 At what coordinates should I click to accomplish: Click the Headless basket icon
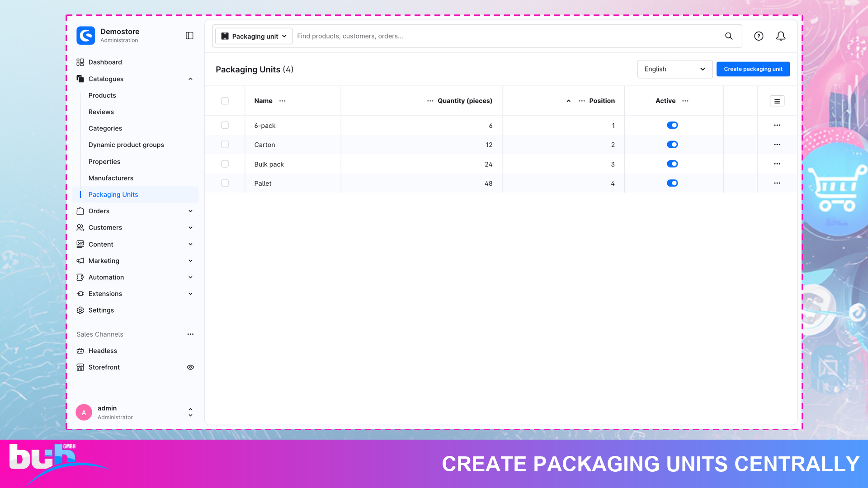(80, 351)
